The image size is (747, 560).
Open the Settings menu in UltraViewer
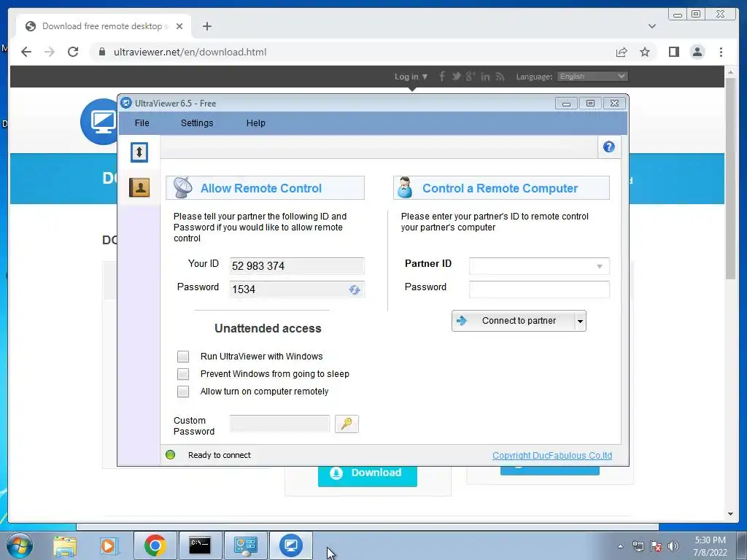(x=197, y=122)
